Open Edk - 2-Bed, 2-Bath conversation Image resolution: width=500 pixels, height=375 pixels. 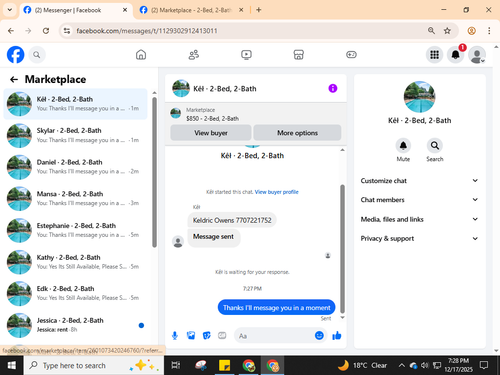pos(75,293)
